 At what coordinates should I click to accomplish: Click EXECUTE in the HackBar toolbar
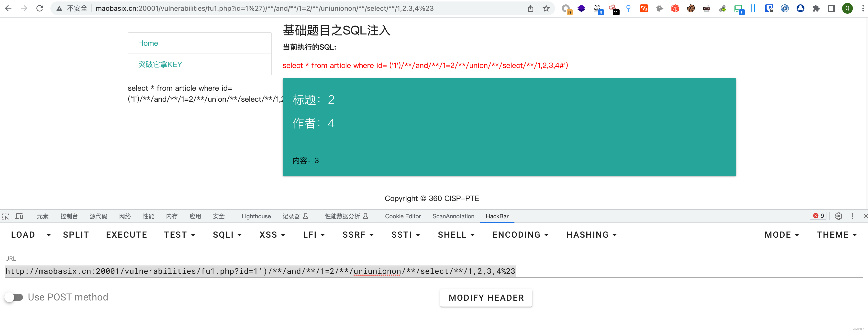(126, 235)
